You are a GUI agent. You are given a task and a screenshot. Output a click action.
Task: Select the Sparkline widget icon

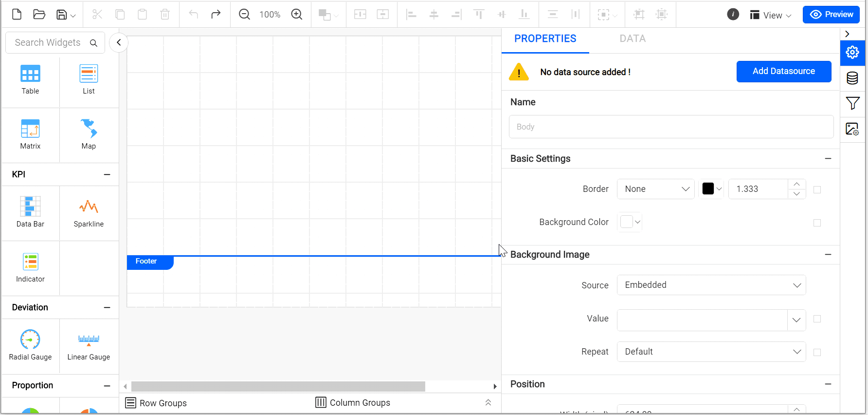click(x=89, y=207)
